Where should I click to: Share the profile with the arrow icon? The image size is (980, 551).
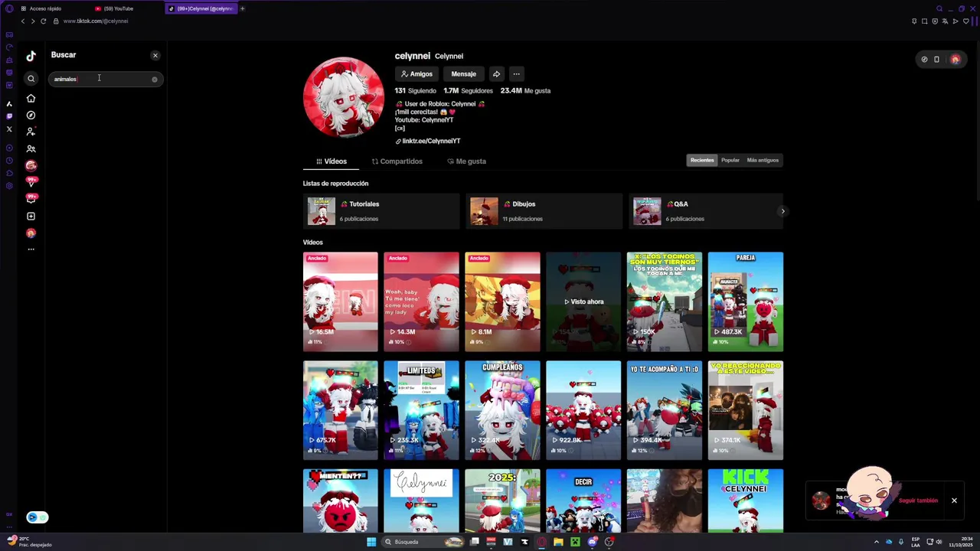pyautogui.click(x=496, y=74)
